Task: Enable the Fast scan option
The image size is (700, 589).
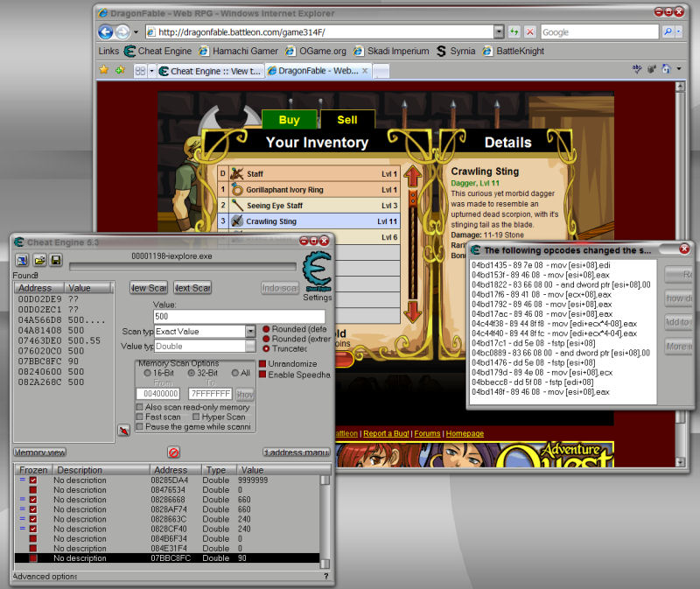Action: (140, 417)
